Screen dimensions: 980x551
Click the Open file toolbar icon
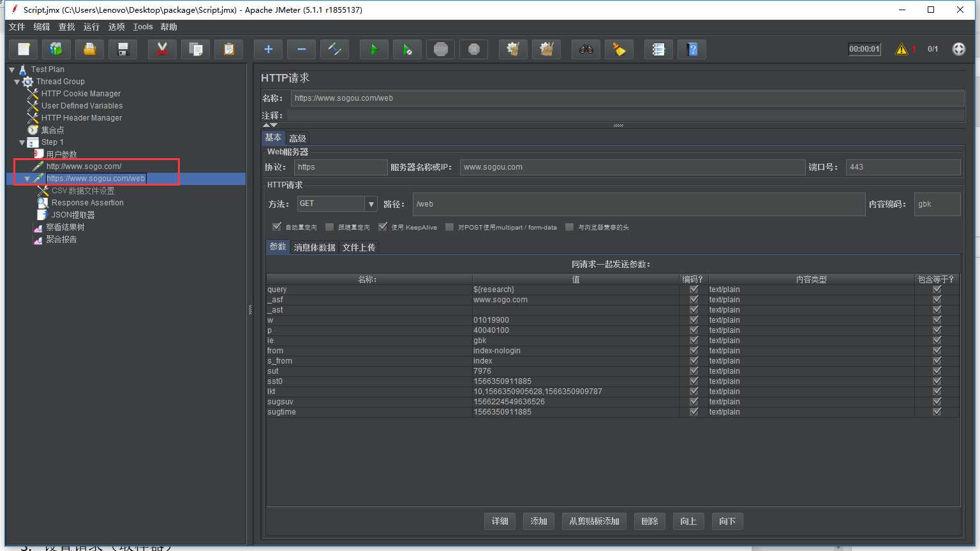(90, 49)
